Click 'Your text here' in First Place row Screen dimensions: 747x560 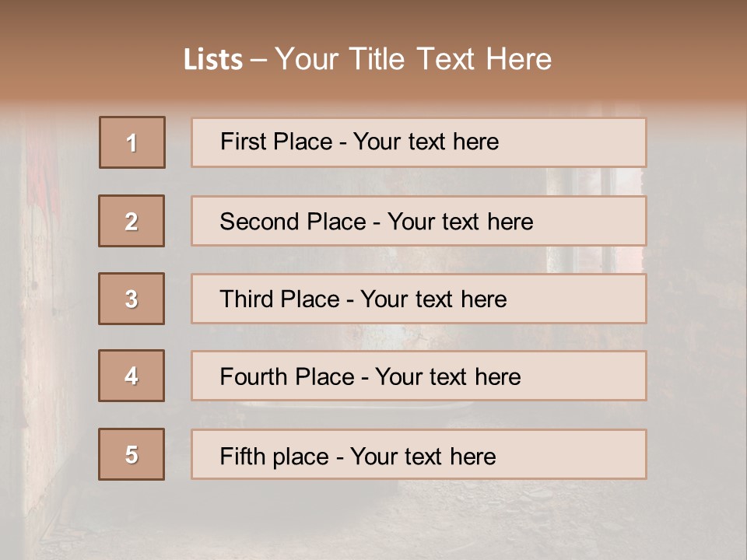(x=426, y=142)
